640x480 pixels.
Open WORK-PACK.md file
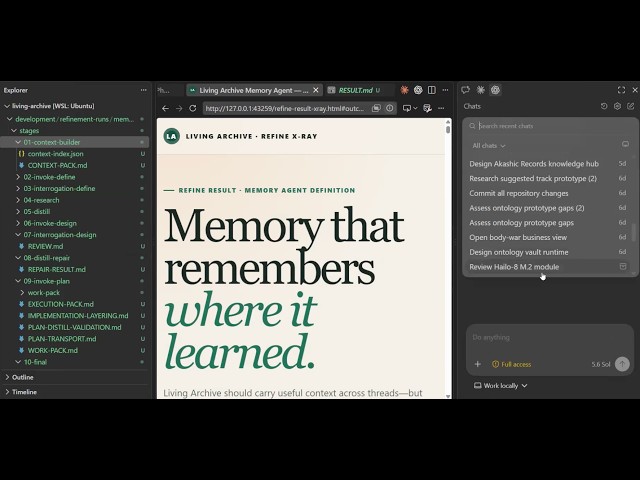(x=53, y=350)
